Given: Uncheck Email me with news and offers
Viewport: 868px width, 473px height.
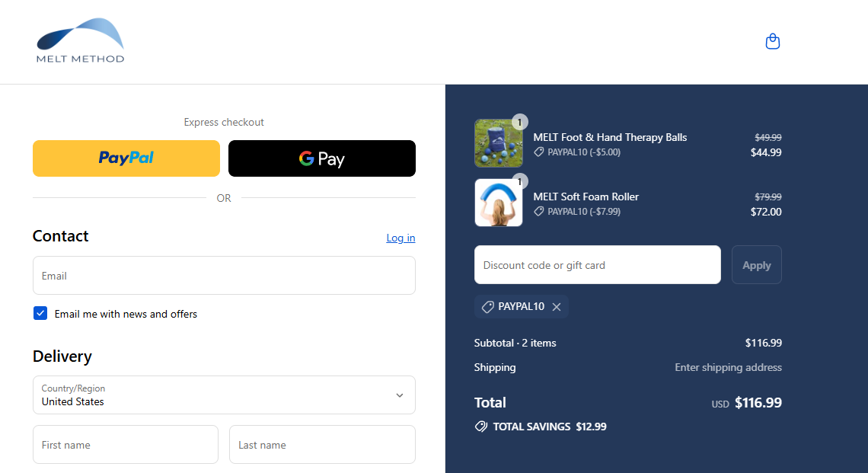Looking at the screenshot, I should click(x=40, y=313).
